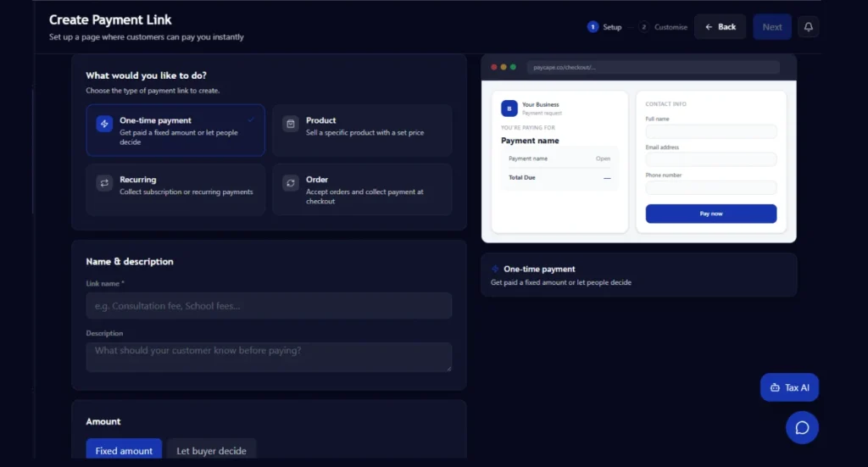Click the Recurring arrows icon

coord(104,182)
